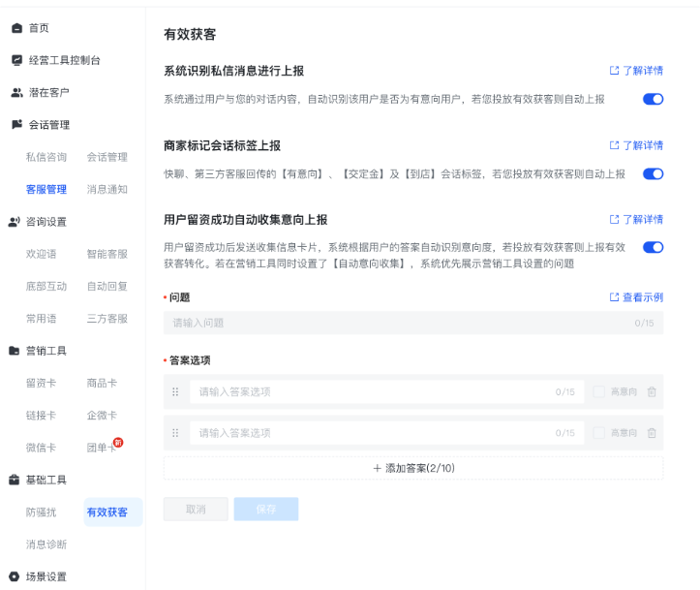Open 微信卡 tool
The height and width of the screenshot is (590, 700).
point(41,448)
